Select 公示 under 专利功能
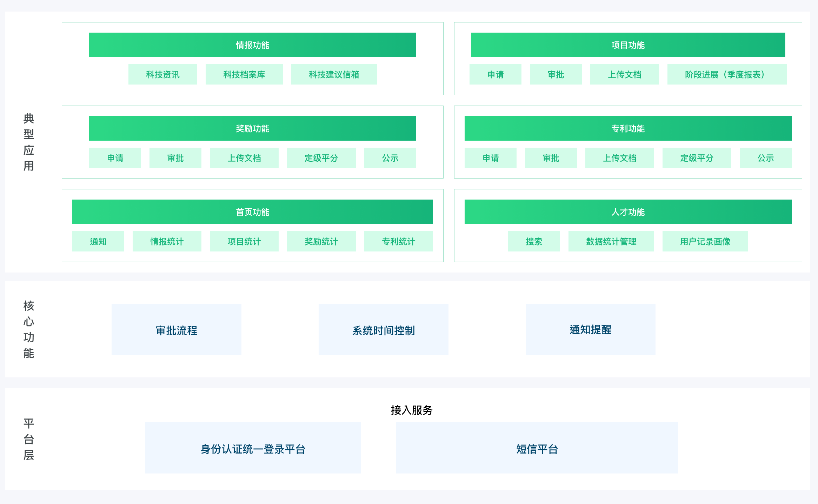The height and width of the screenshot is (504, 818). 765,158
